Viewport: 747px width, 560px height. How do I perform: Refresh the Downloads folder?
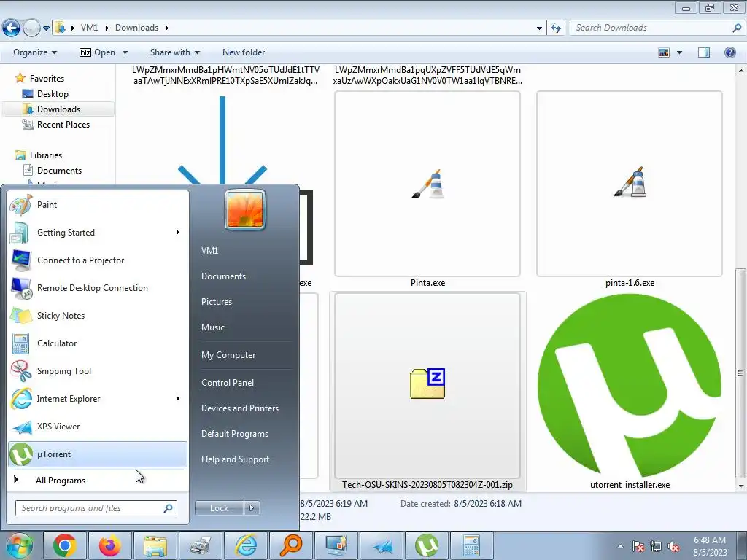pos(555,28)
